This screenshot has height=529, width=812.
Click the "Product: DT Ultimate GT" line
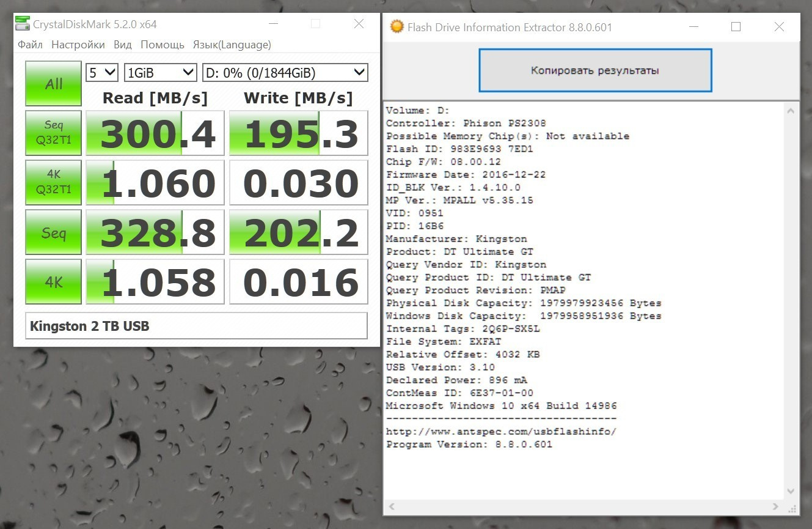click(x=459, y=252)
